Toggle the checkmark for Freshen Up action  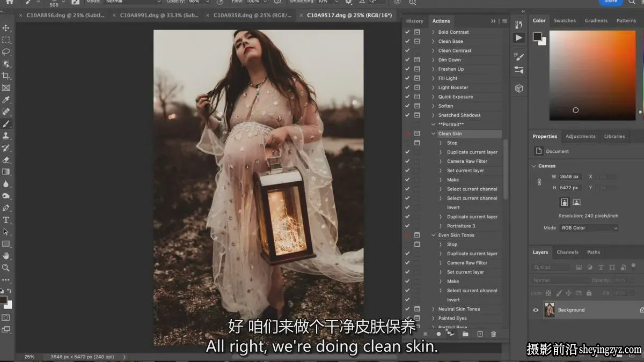click(407, 69)
